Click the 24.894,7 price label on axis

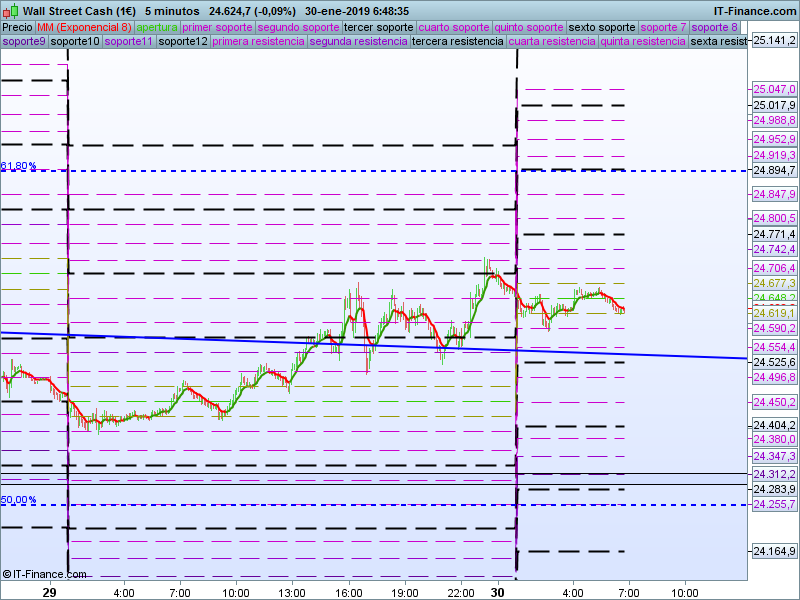point(774,171)
